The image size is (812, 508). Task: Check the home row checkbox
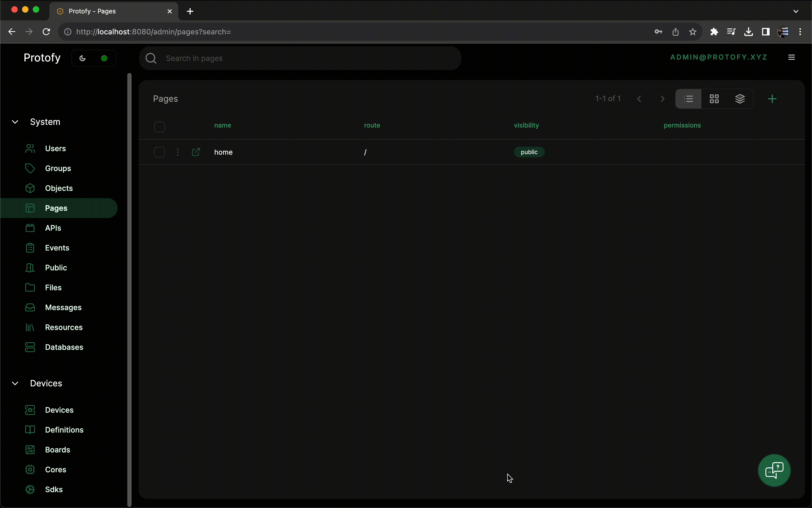pyautogui.click(x=159, y=152)
